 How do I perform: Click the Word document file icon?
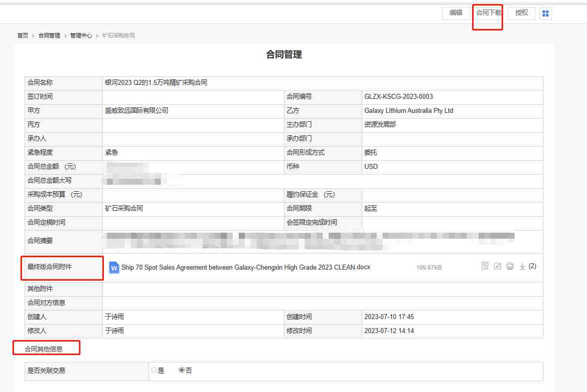[114, 267]
